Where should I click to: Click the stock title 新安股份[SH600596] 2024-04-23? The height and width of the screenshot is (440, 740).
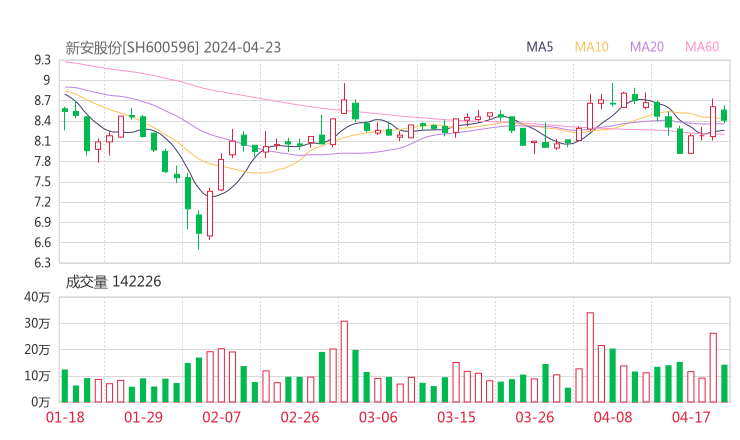(x=173, y=48)
